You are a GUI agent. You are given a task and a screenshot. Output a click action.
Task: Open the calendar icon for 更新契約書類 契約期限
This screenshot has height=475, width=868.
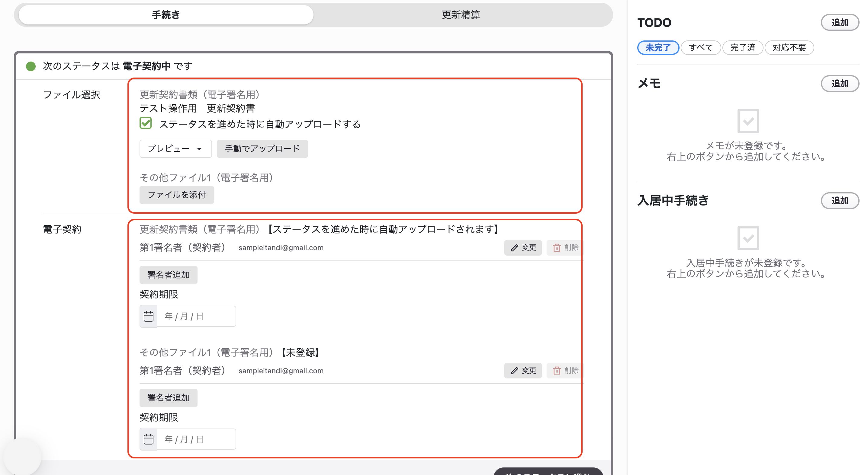(149, 317)
